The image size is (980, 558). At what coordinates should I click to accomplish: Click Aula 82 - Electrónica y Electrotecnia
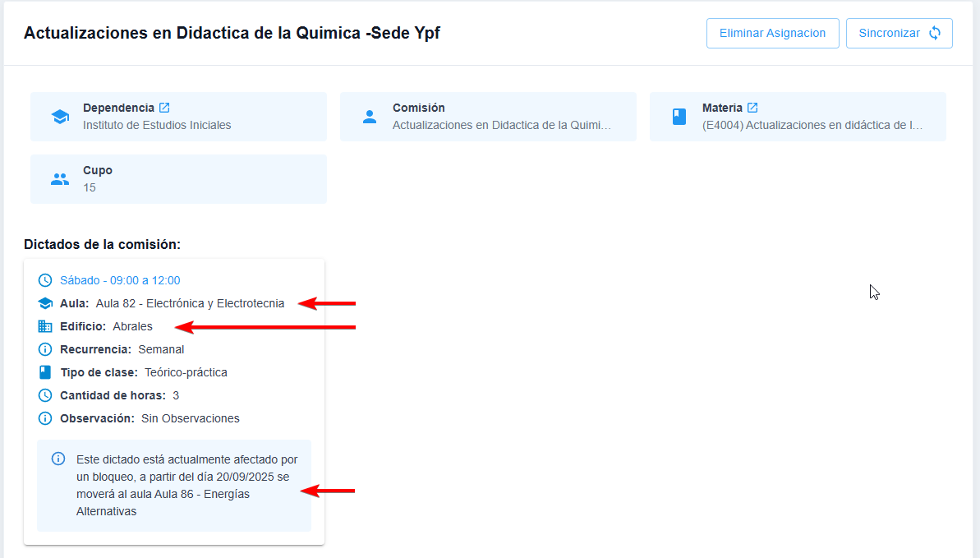coord(190,303)
